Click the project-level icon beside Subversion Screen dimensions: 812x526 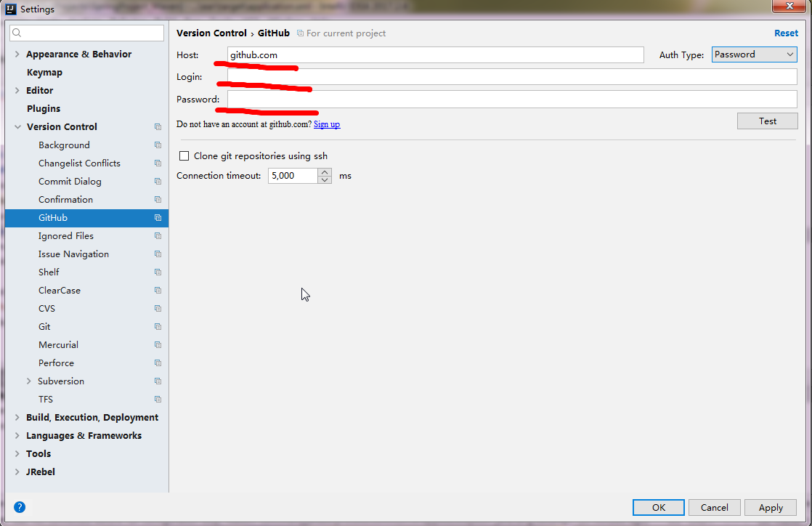[158, 381]
